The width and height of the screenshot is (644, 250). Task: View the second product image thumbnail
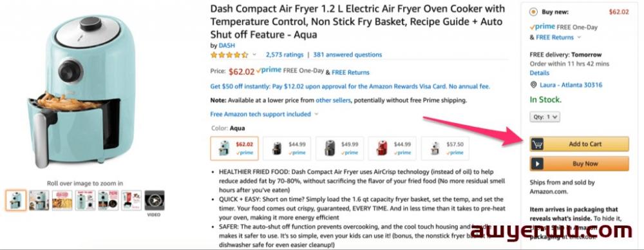click(39, 200)
